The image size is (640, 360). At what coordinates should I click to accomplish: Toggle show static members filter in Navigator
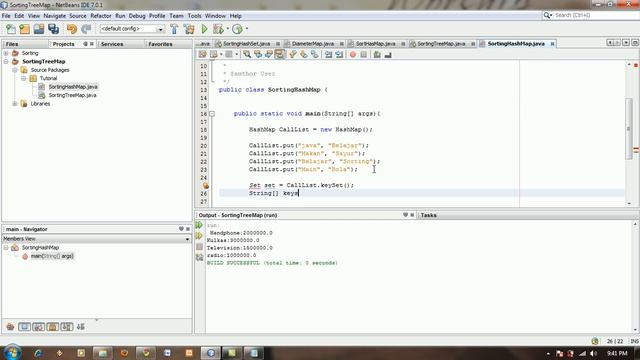pyautogui.click(x=39, y=327)
